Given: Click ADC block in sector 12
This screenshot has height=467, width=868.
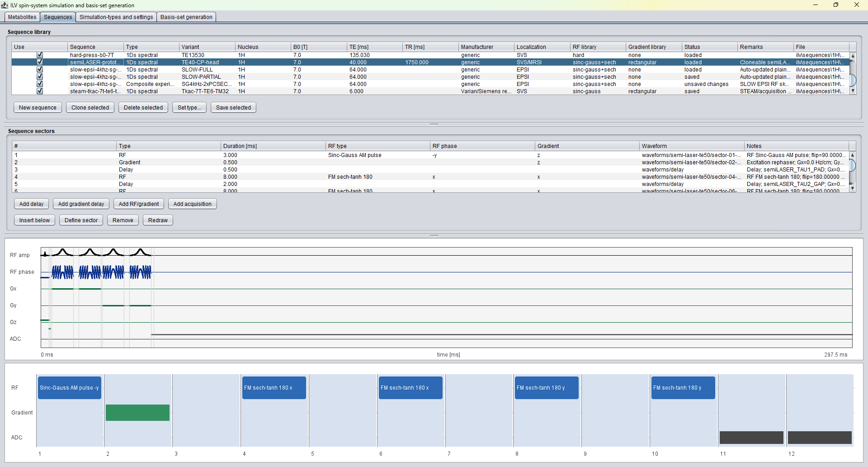Looking at the screenshot, I should pyautogui.click(x=820, y=437).
